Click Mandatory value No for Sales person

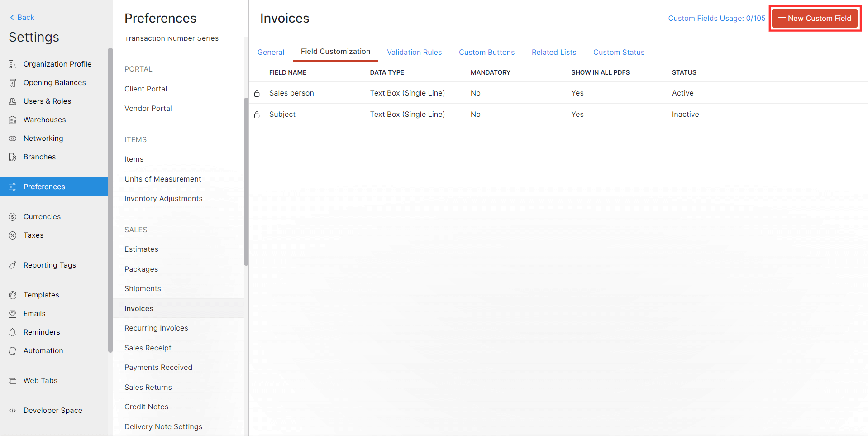tap(475, 93)
